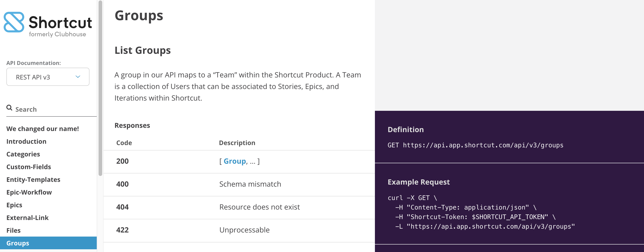Click the Shortcut wordmark text
Viewport: 644px width, 252px height.
(60, 22)
